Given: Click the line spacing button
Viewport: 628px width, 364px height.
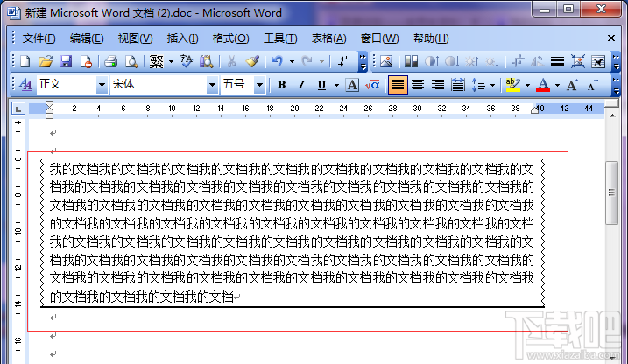Looking at the screenshot, I should tap(478, 85).
